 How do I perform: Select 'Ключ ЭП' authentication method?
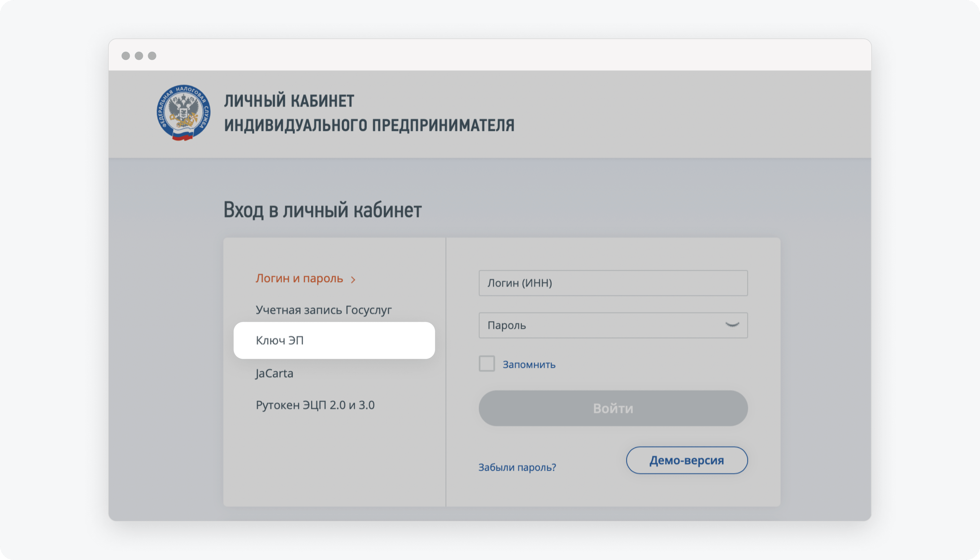click(x=334, y=340)
